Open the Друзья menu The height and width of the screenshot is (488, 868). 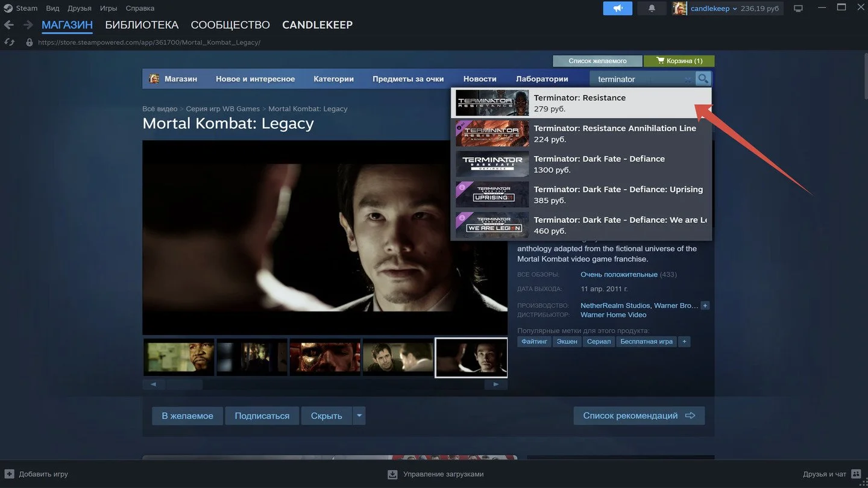80,8
